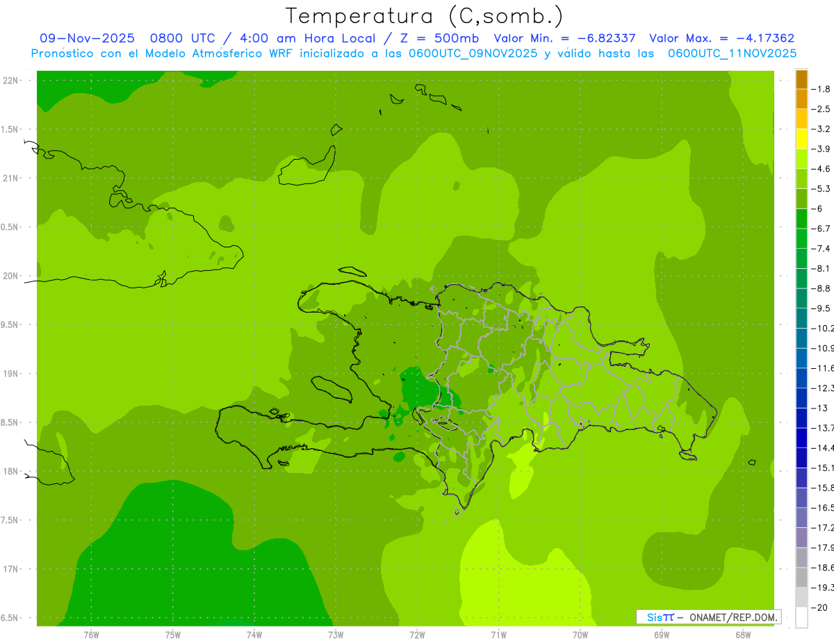Click the legend value '-9.5'

click(x=820, y=308)
